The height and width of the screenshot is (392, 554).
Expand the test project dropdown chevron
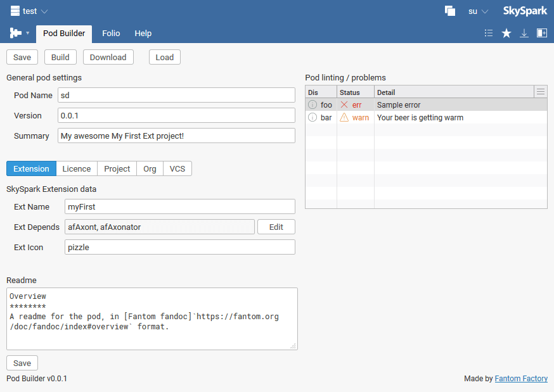(44, 11)
